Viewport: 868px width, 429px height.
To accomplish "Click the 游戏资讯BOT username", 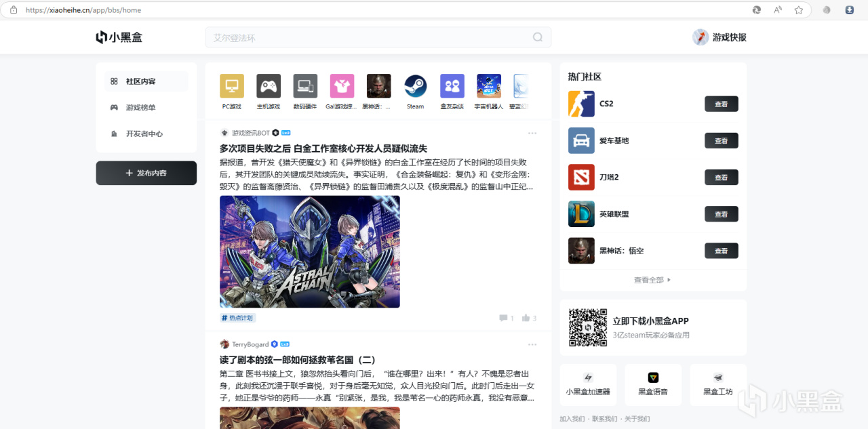I will coord(251,133).
